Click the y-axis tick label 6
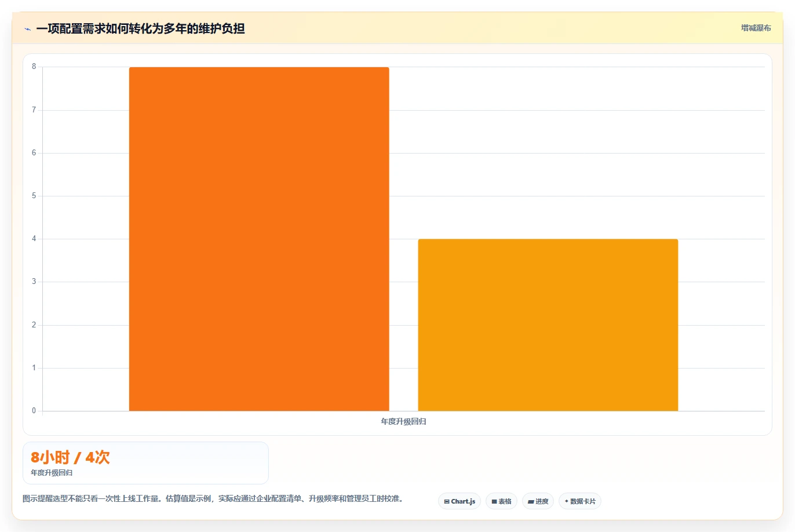The width and height of the screenshot is (795, 532). [x=34, y=153]
